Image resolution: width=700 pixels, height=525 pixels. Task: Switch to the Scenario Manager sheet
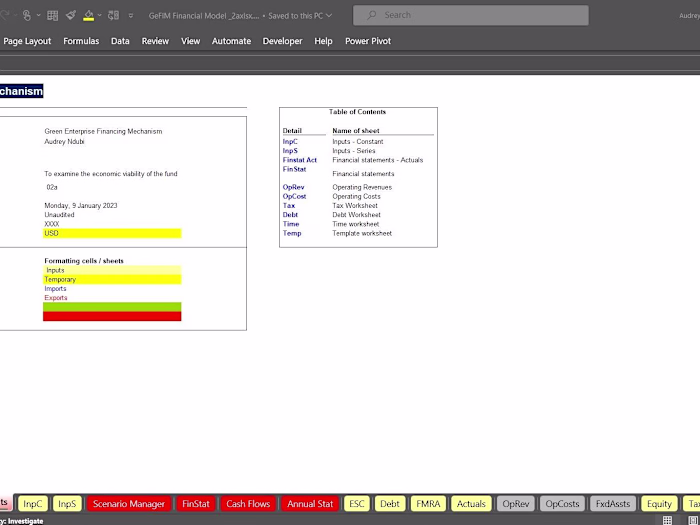coord(129,504)
